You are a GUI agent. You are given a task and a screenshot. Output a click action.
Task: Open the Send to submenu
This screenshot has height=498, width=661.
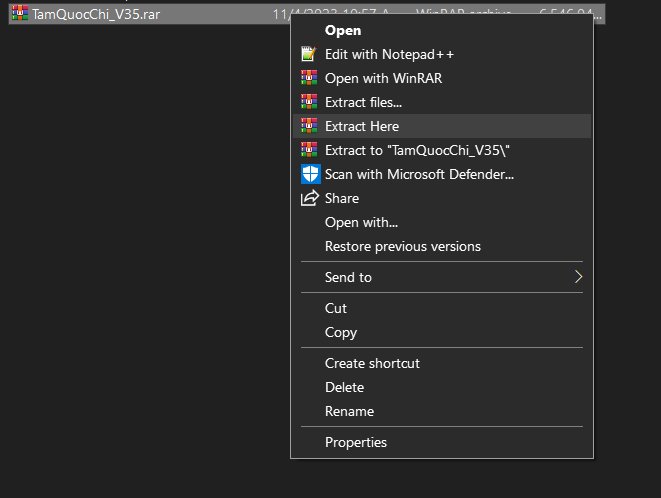coord(442,277)
